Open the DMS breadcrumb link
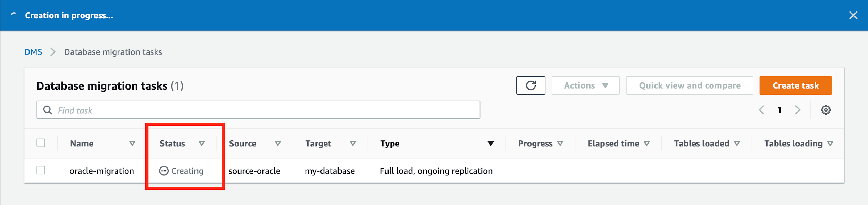This screenshot has width=868, height=205. [33, 52]
